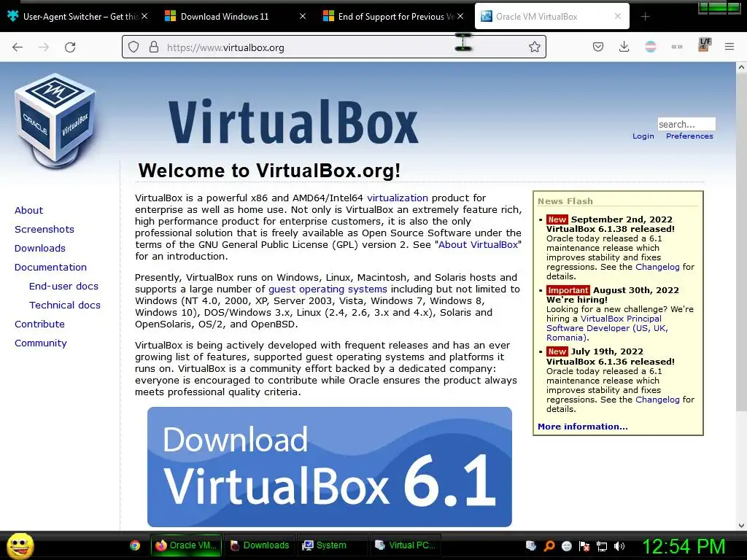
Task: Click the round white tray icon
Action: 566,545
